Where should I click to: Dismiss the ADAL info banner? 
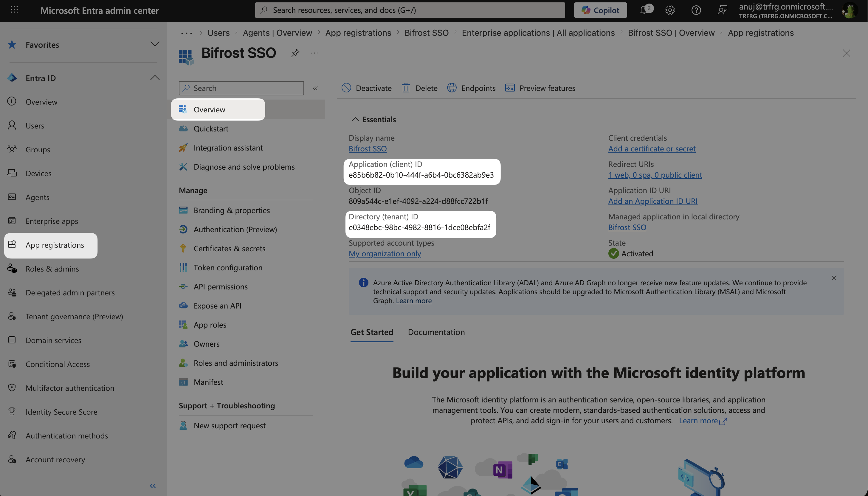pyautogui.click(x=834, y=278)
